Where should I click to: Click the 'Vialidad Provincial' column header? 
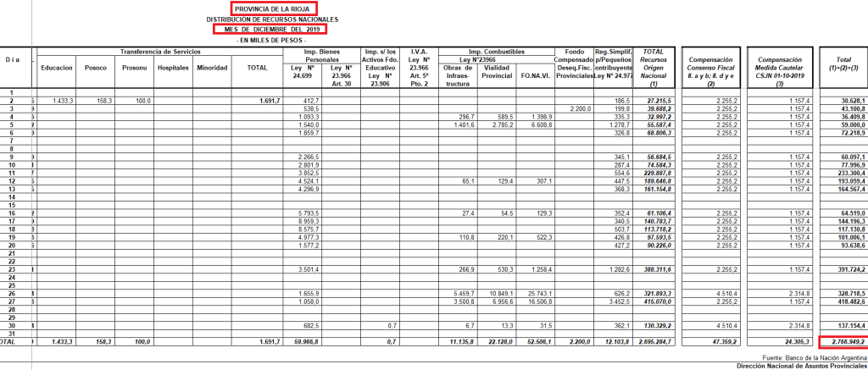(x=496, y=71)
